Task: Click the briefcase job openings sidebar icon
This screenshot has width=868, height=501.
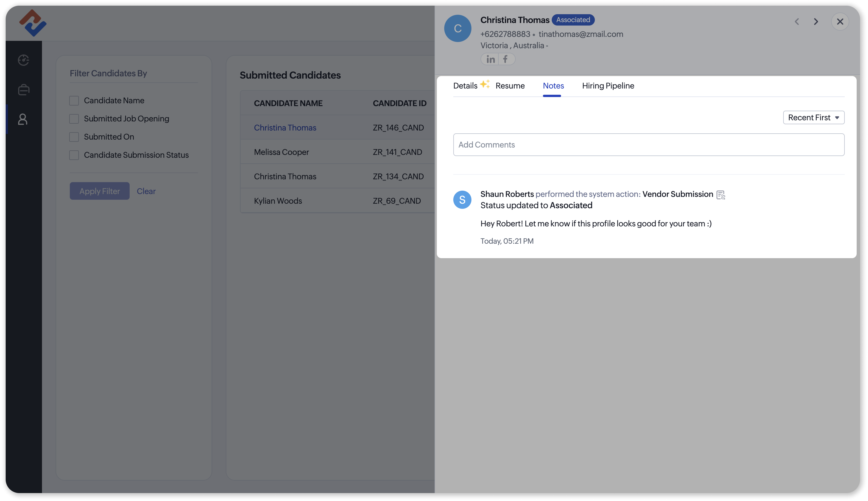Action: tap(23, 90)
